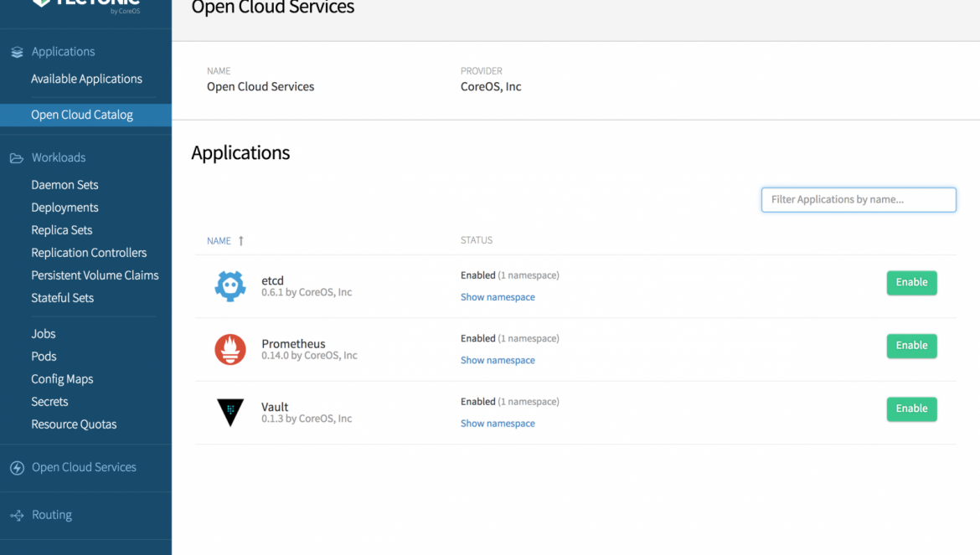The width and height of the screenshot is (980, 555).
Task: Click the Routing icon in sidebar
Action: point(17,515)
